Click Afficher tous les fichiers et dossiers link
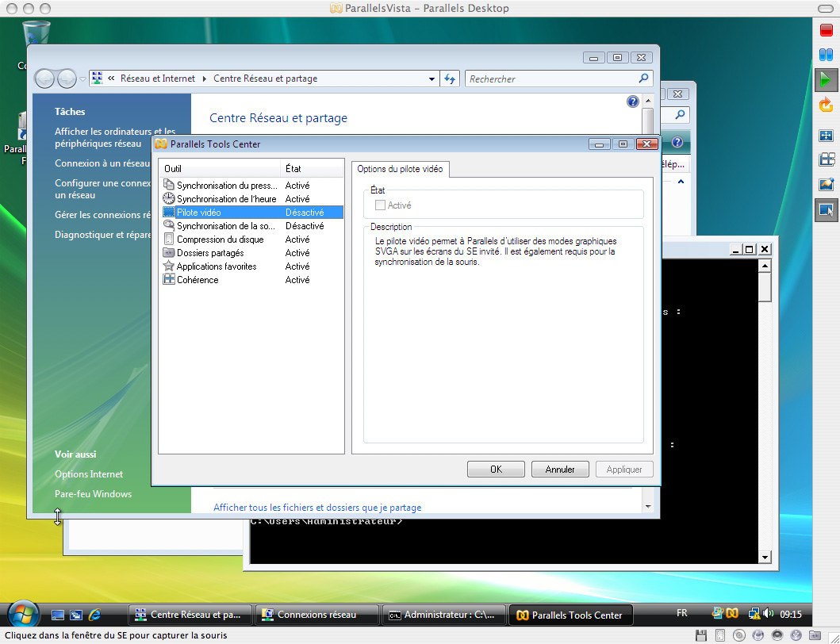 coord(317,508)
